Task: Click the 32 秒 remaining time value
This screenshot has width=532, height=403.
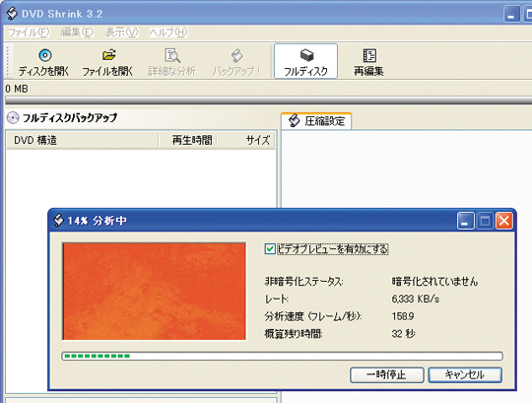Action: pos(403,334)
